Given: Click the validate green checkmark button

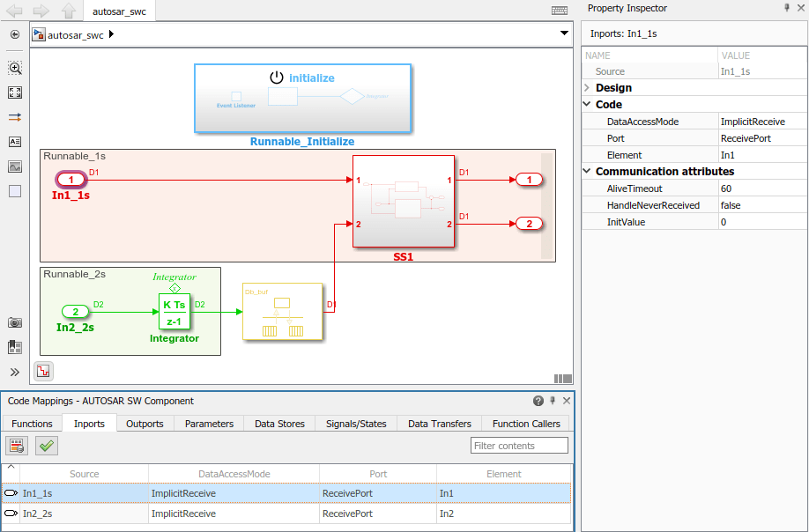Looking at the screenshot, I should click(47, 446).
